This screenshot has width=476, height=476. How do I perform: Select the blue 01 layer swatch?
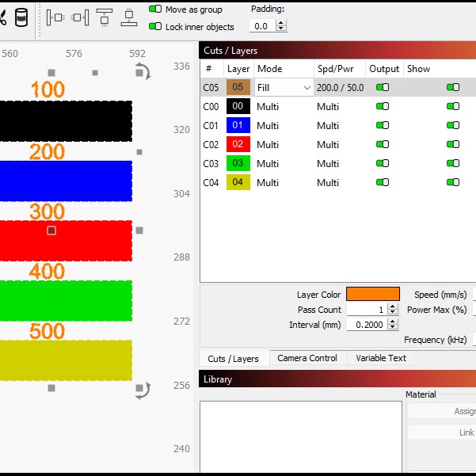238,125
